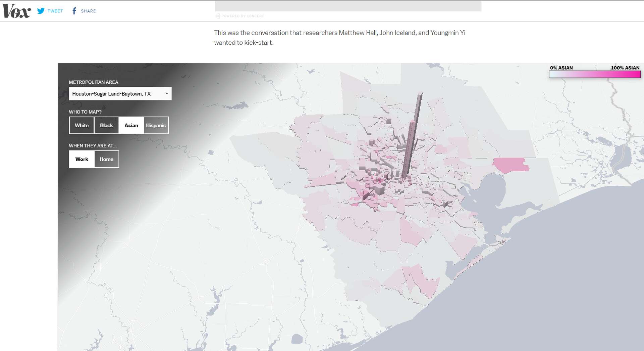Click the SHARE label

point(89,11)
